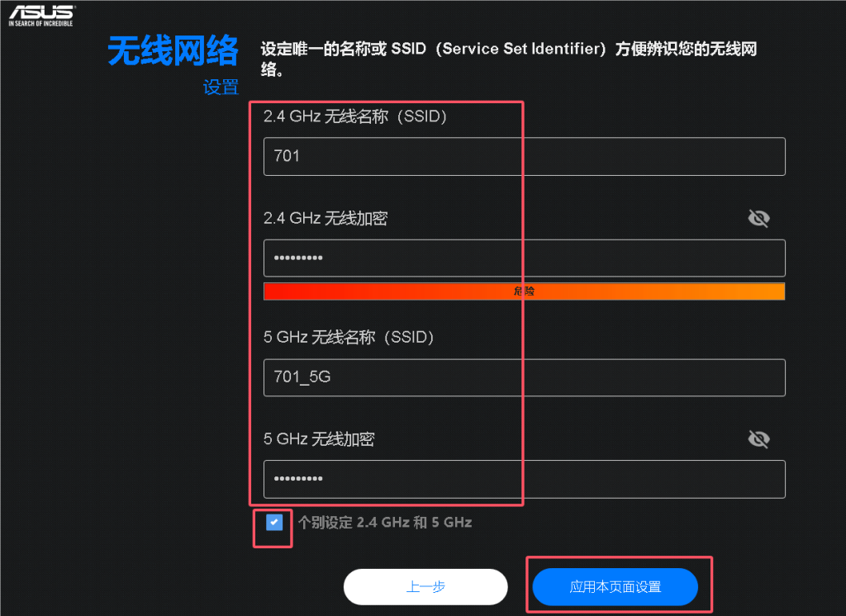Click the SSID description text at top
The width and height of the screenshot is (846, 616).
coord(509,59)
